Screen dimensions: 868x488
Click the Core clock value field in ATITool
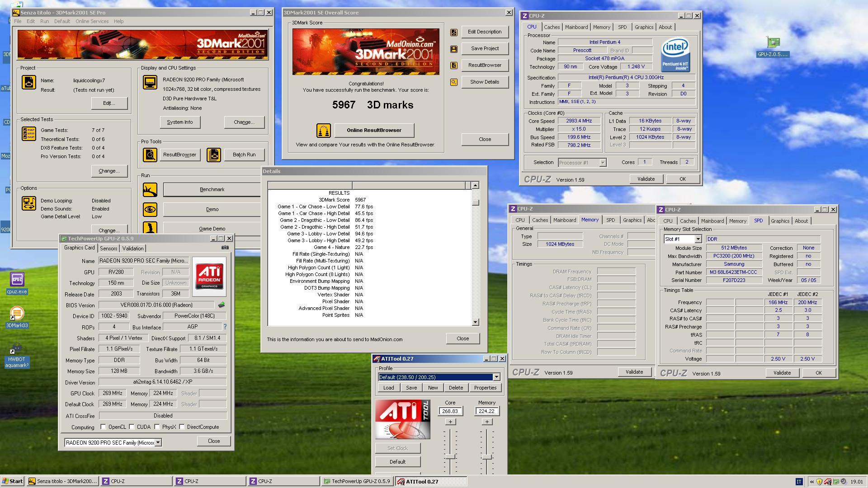coord(450,411)
